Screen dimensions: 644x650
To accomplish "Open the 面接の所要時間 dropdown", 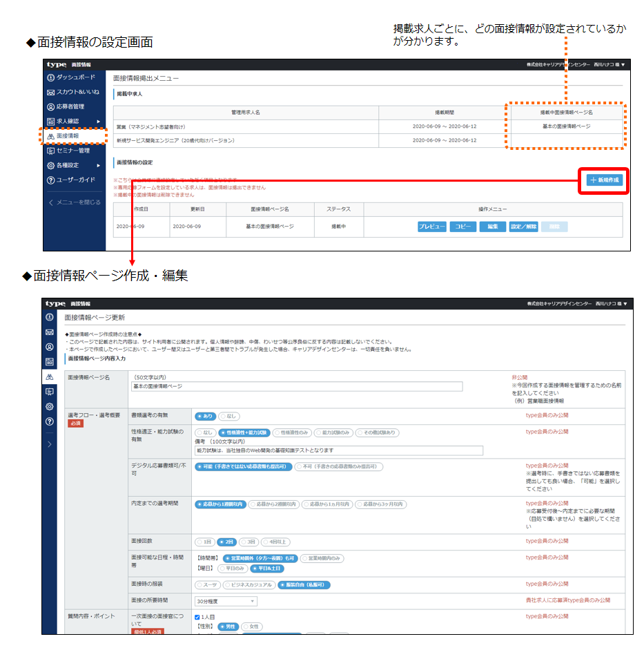I will [x=226, y=602].
